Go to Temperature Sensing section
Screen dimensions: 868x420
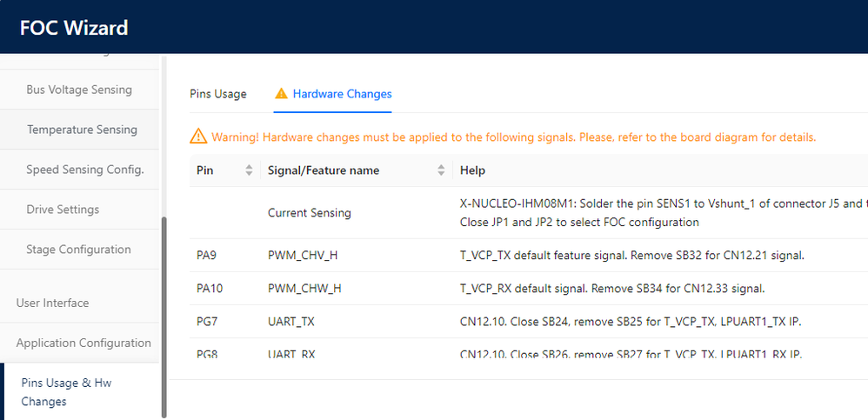coord(82,130)
